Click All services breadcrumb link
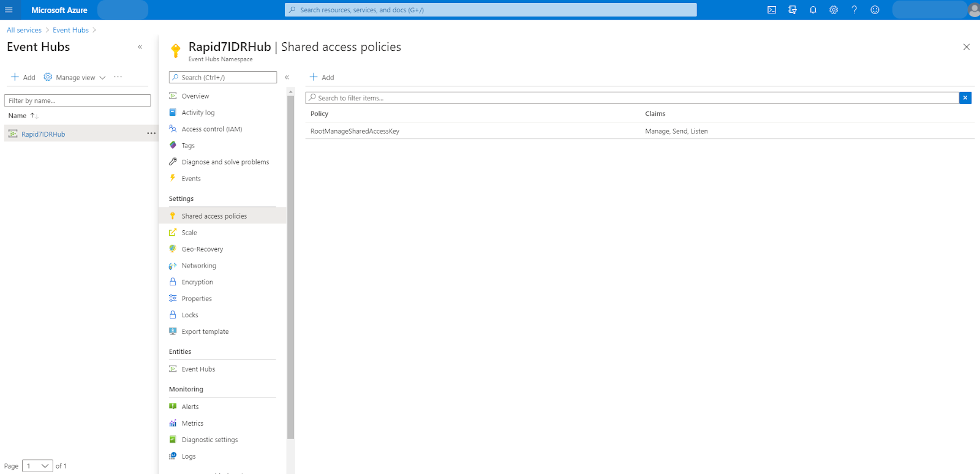The image size is (980, 474). [24, 30]
